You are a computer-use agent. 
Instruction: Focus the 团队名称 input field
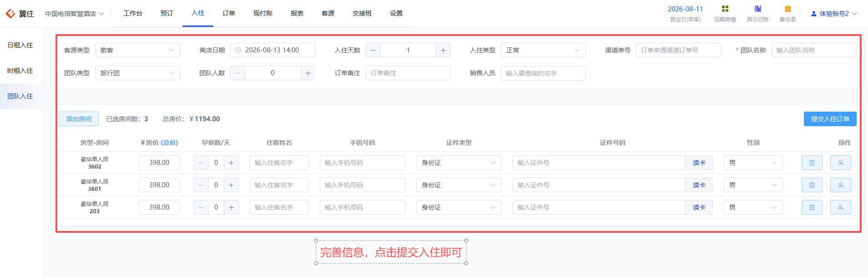pos(814,50)
